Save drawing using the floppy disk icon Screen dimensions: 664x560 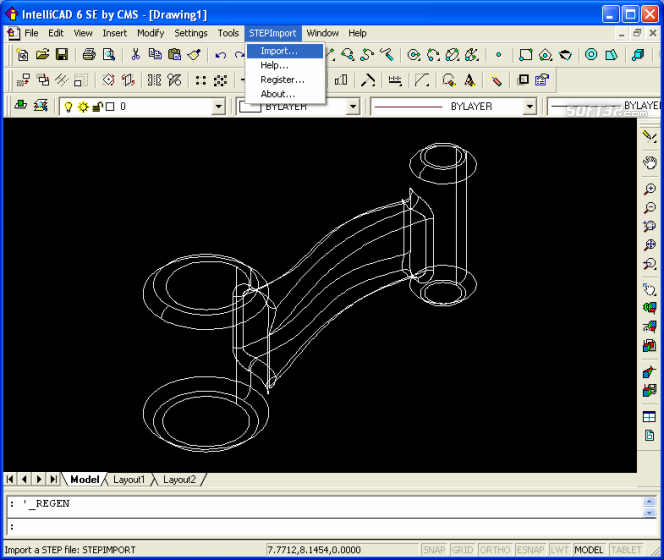[x=62, y=55]
